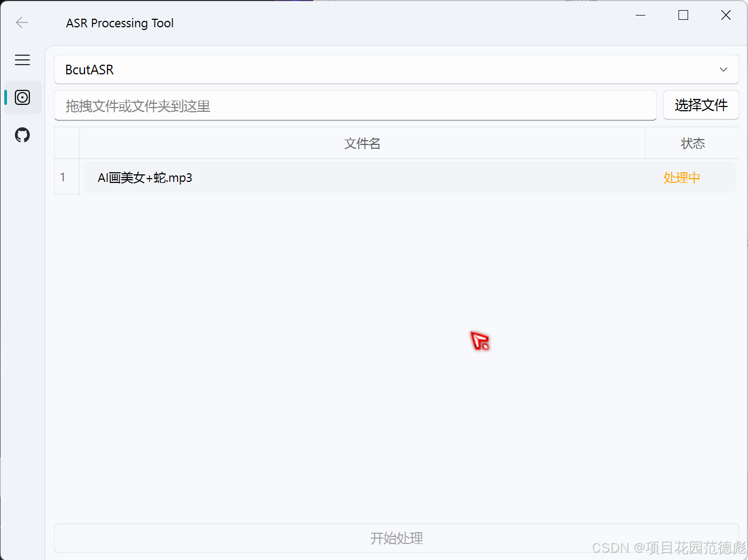Open the hamburger navigation menu
The image size is (748, 560).
(22, 60)
